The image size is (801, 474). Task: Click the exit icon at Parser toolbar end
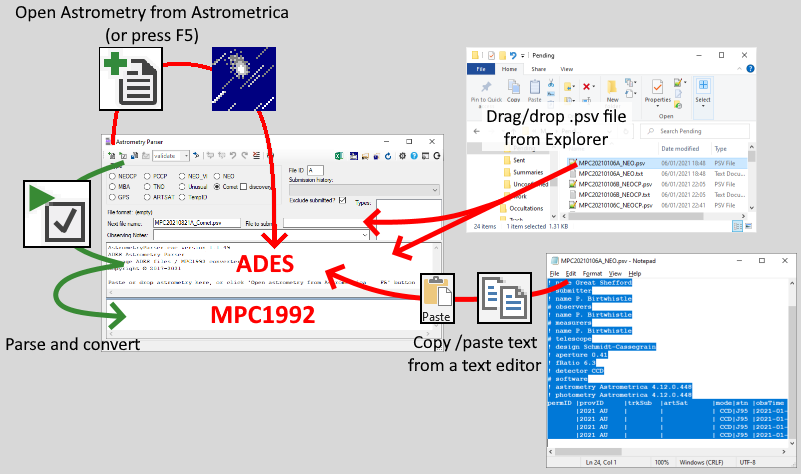[437, 156]
